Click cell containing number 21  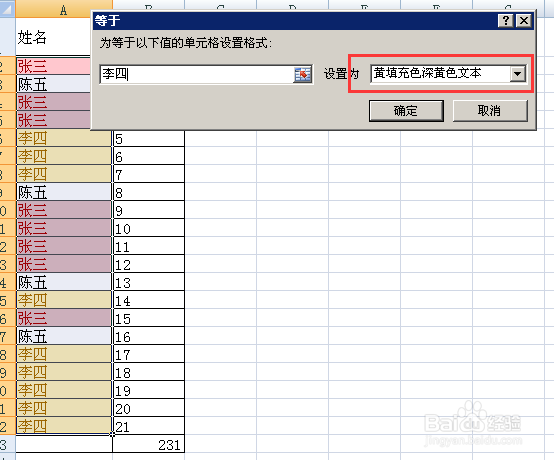(x=148, y=426)
